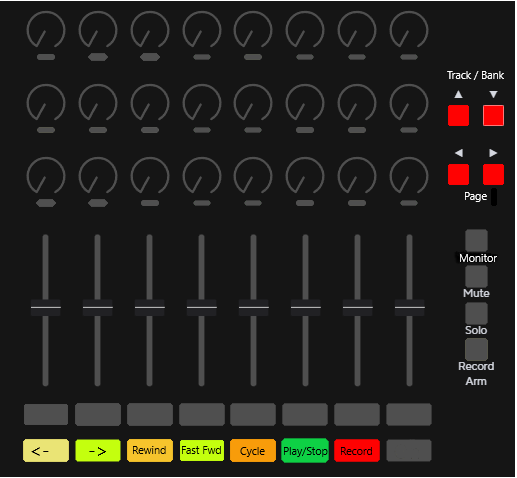517x478 pixels.
Task: Click the Track/Bank up arrow red button
Action: point(458,116)
